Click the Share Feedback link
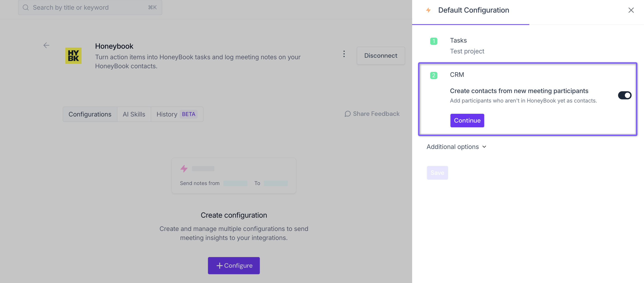The width and height of the screenshot is (644, 283). point(372,114)
